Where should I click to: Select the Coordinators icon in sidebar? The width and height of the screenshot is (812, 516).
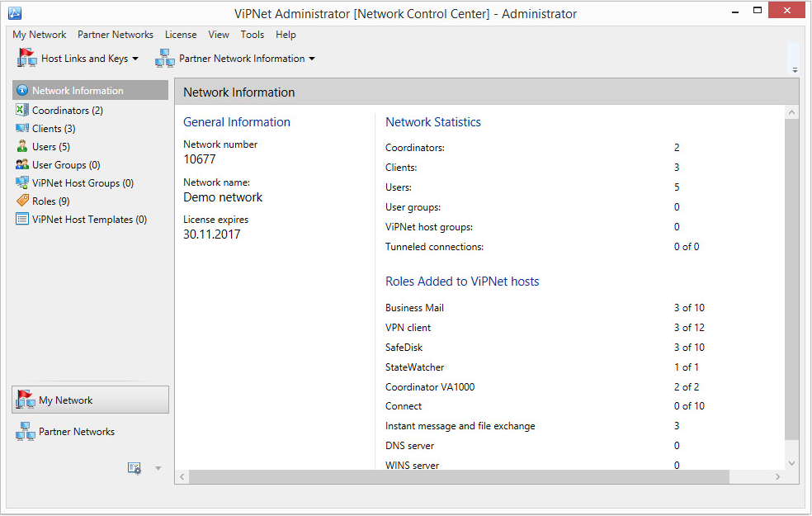coord(22,110)
